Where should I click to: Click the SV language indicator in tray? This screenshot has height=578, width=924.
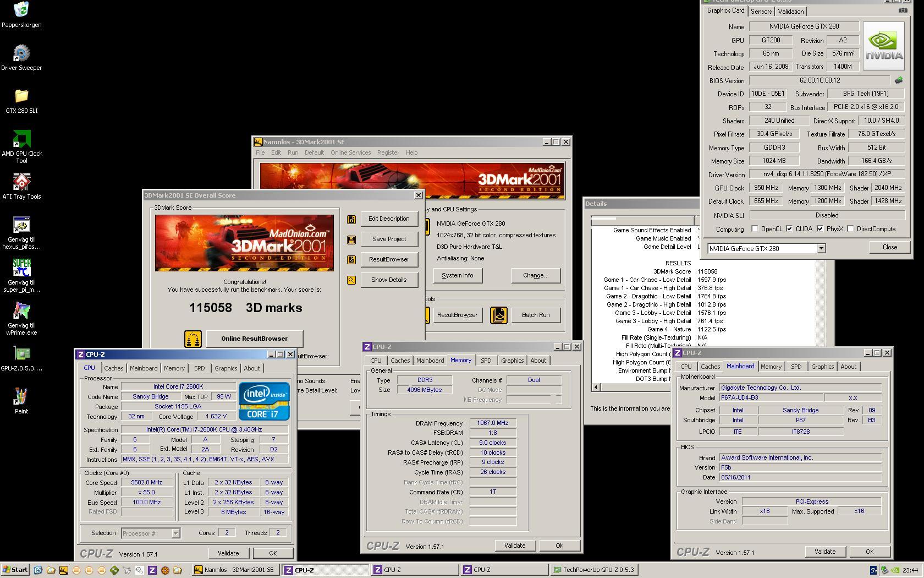873,570
